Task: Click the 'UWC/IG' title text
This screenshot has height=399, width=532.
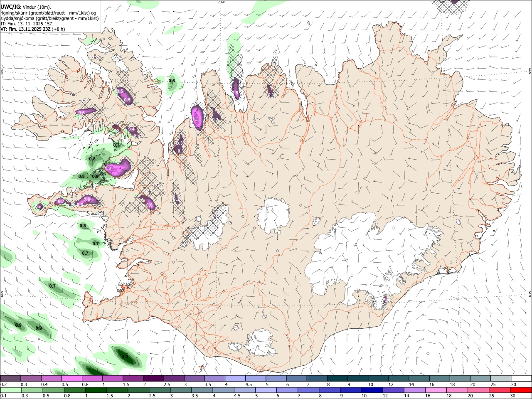Action: 10,7
